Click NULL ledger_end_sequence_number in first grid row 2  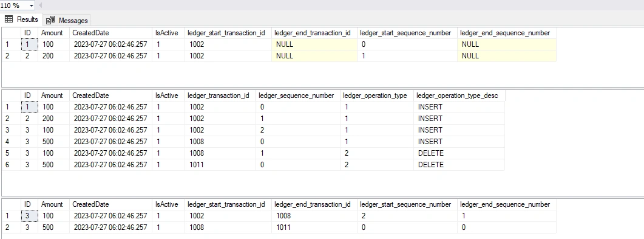click(x=506, y=56)
